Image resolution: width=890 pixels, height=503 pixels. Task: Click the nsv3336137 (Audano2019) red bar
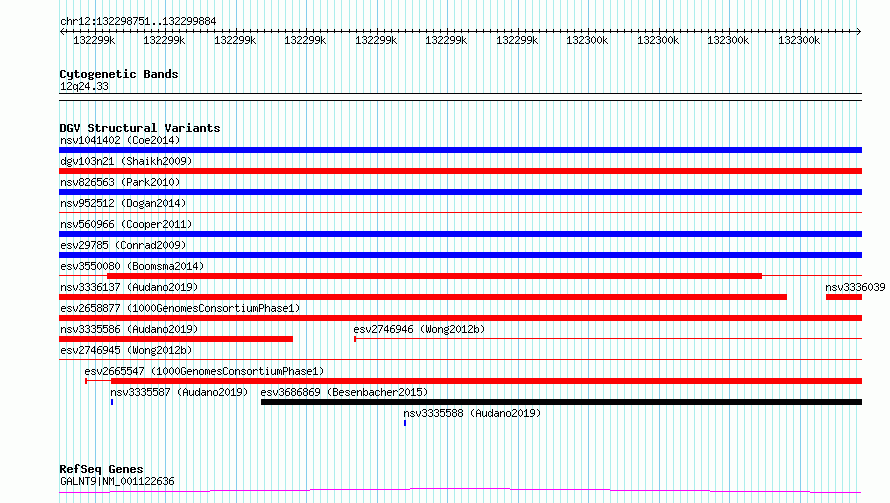coord(423,297)
